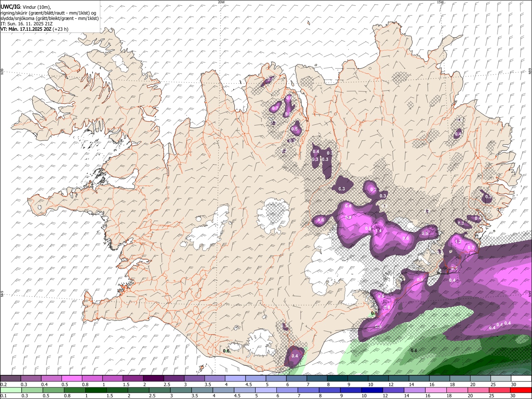Click the 'IT: Sun. 16. 11. 2025 21Z' line
This screenshot has width=532, height=399.
pyautogui.click(x=26, y=24)
